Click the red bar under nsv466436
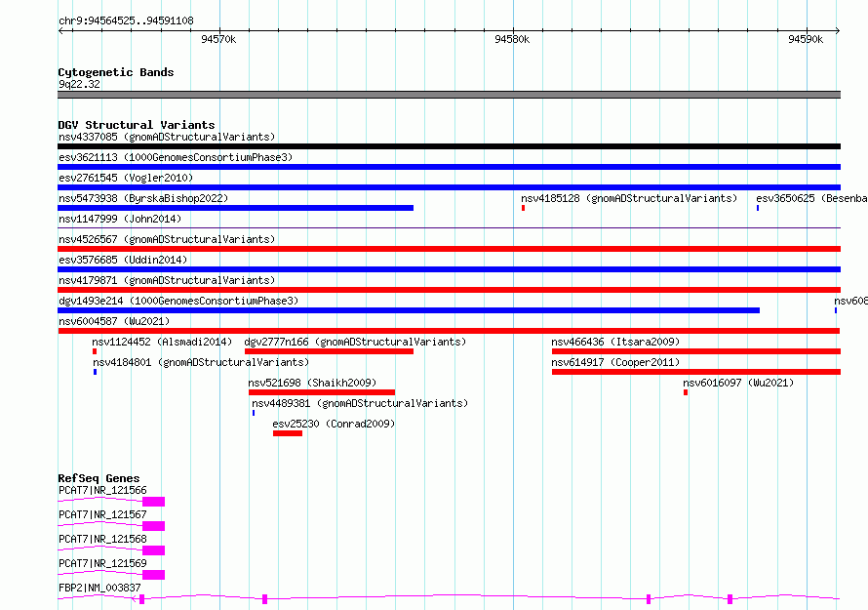The height and width of the screenshot is (610, 868). pos(696,351)
